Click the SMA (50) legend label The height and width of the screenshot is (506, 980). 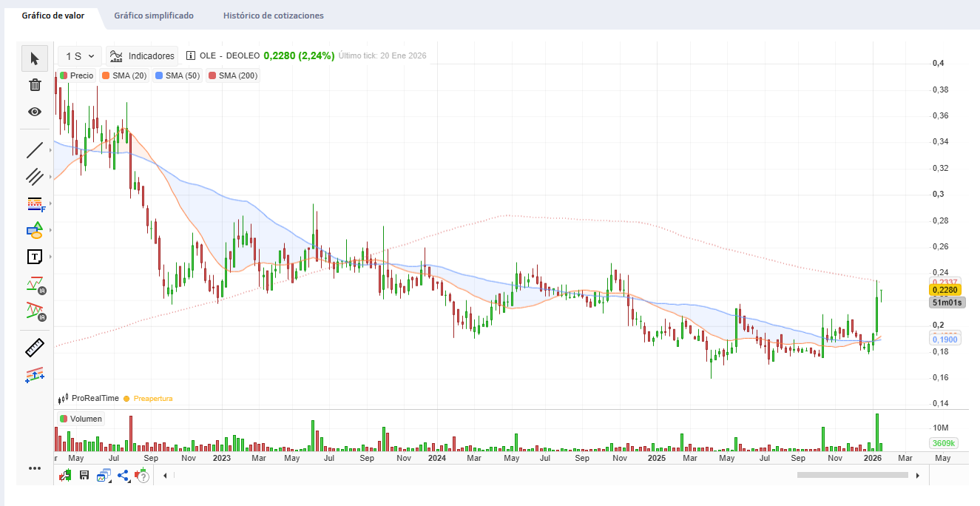coord(183,75)
